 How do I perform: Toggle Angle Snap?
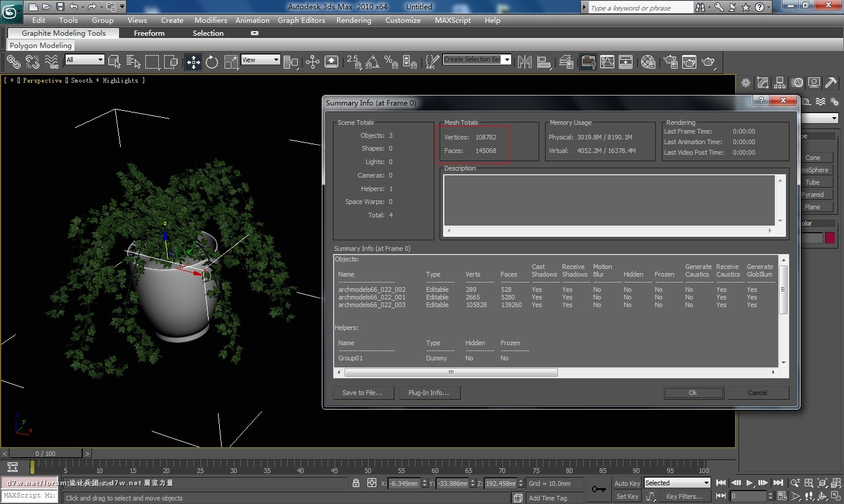pyautogui.click(x=372, y=62)
